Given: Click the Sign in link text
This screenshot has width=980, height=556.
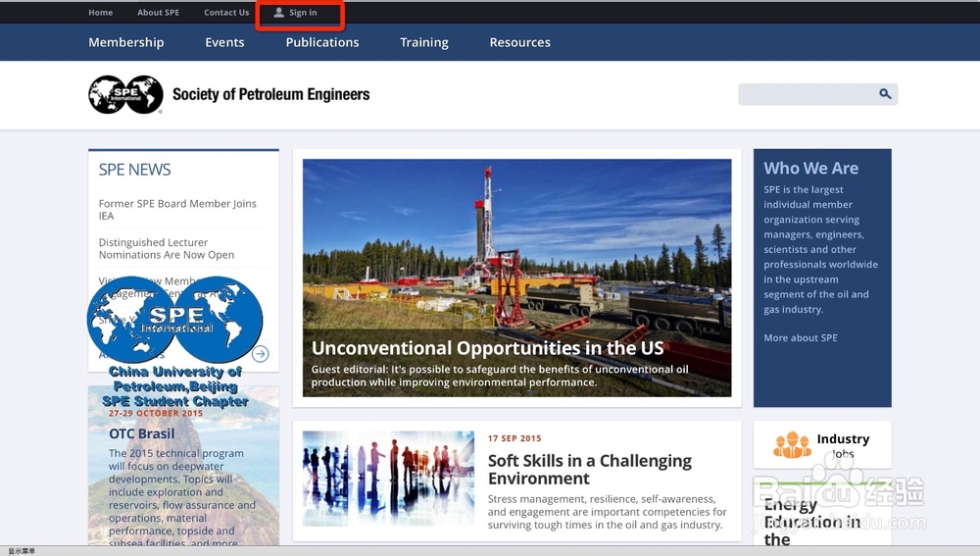Looking at the screenshot, I should [x=303, y=13].
